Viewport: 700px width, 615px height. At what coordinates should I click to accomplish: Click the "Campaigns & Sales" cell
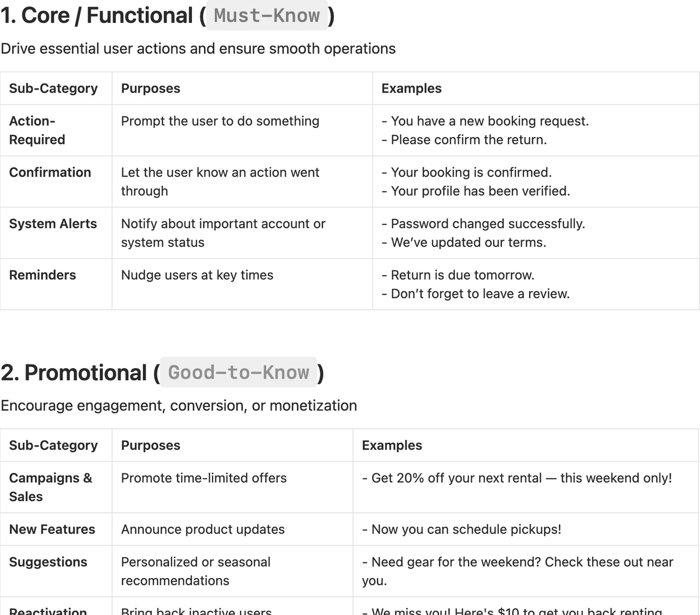(x=51, y=487)
